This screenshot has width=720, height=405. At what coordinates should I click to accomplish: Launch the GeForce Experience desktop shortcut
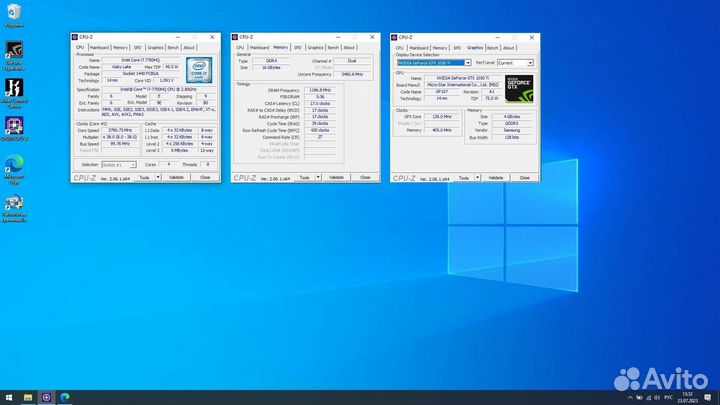click(x=14, y=56)
